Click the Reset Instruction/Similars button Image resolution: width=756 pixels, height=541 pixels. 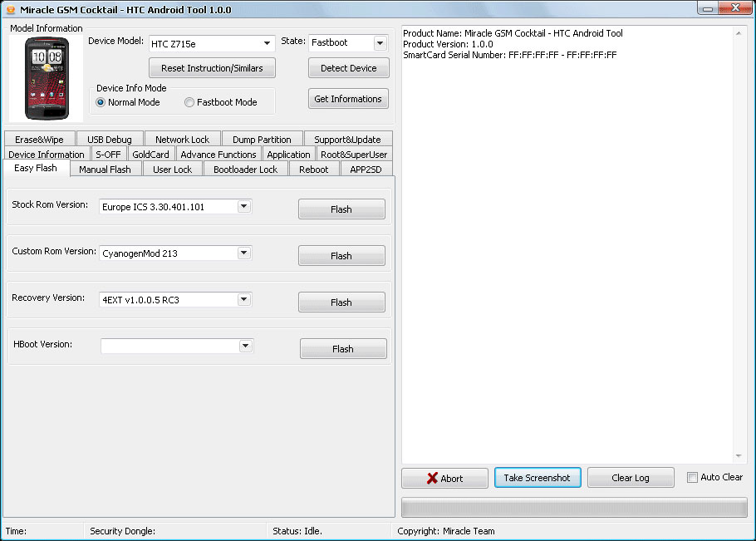[212, 68]
